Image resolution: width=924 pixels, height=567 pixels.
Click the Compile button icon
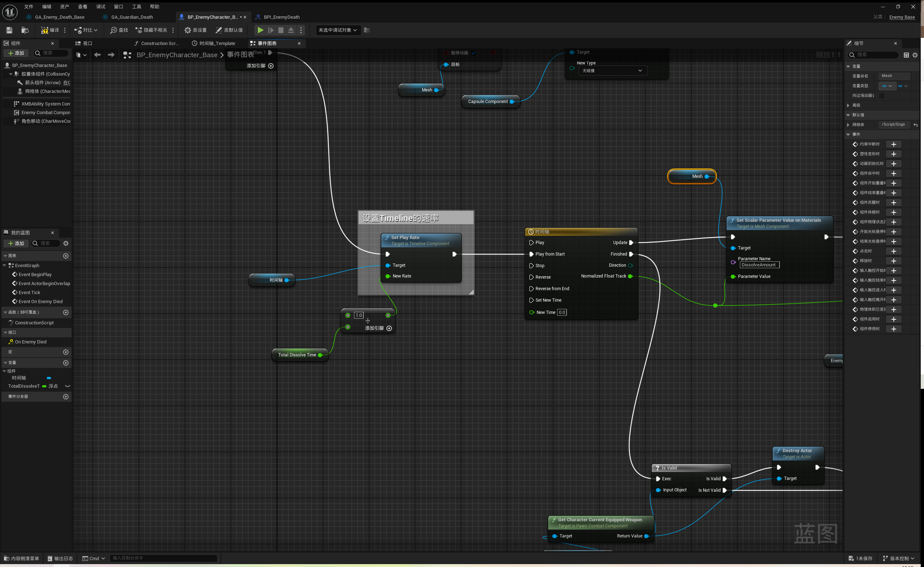pyautogui.click(x=45, y=30)
